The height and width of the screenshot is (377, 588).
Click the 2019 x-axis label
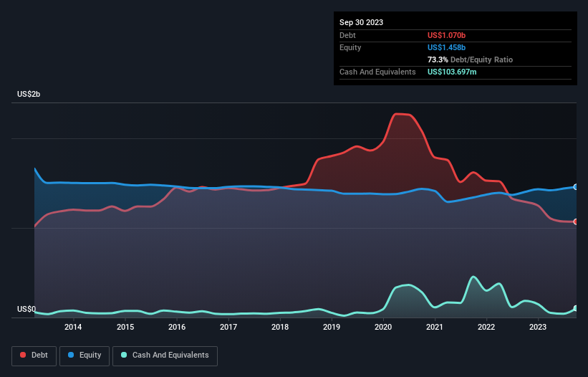(332, 327)
